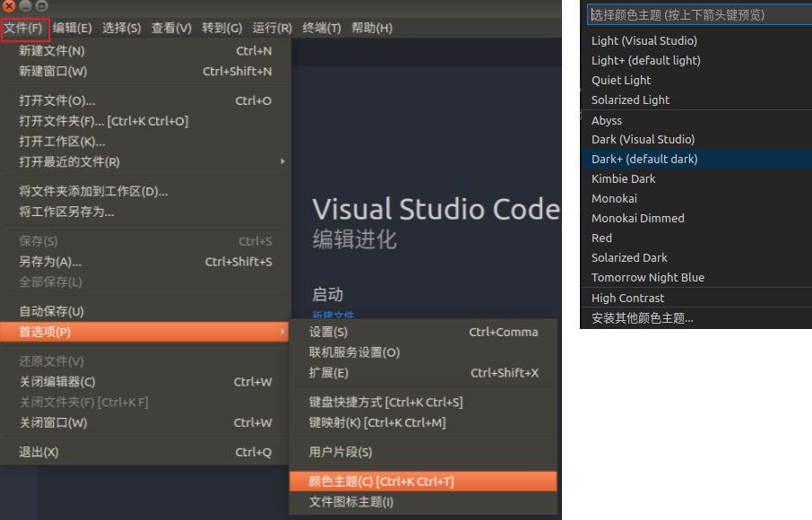Image resolution: width=812 pixels, height=520 pixels.
Task: Pick Kimbie Dark theme
Action: [x=696, y=178]
